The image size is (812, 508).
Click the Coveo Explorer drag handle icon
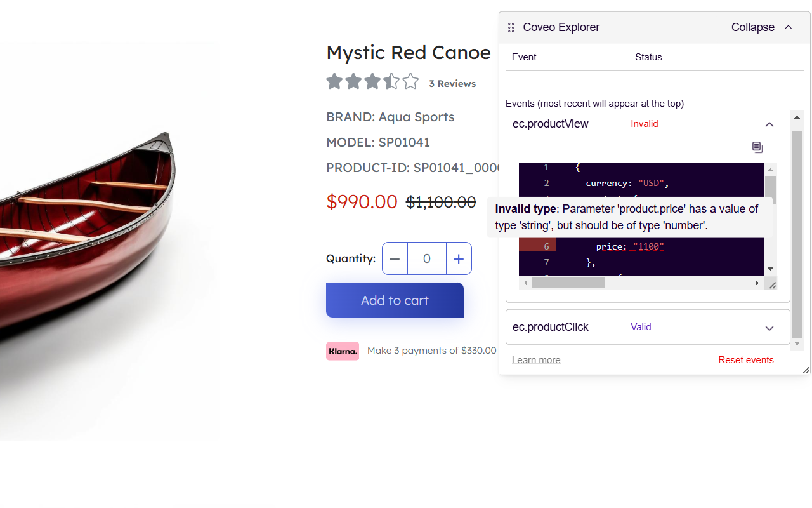511,28
